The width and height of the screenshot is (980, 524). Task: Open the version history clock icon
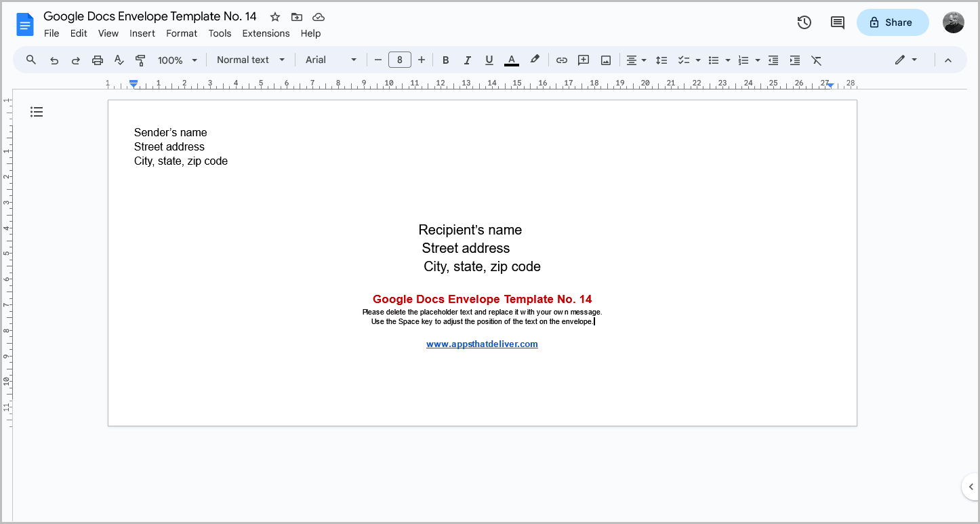click(x=804, y=22)
